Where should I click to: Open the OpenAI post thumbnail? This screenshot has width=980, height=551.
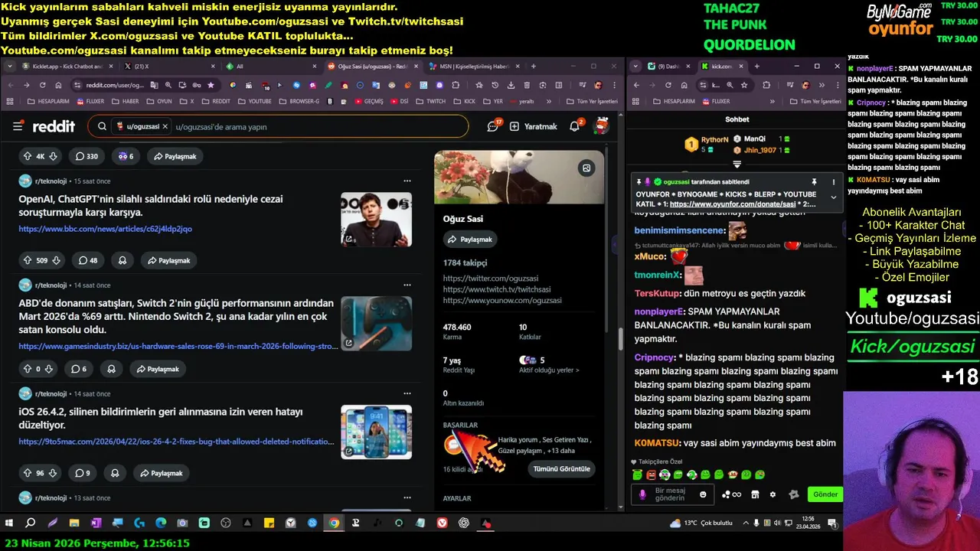pos(376,220)
